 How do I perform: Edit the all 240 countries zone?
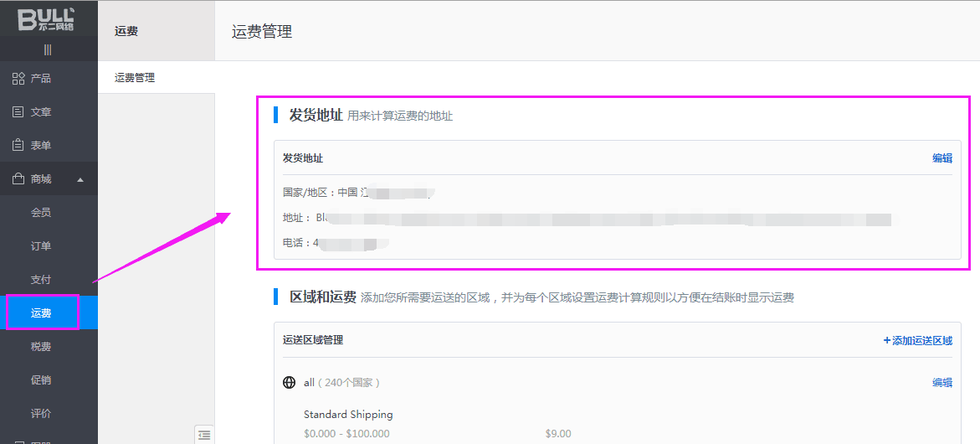click(x=942, y=383)
